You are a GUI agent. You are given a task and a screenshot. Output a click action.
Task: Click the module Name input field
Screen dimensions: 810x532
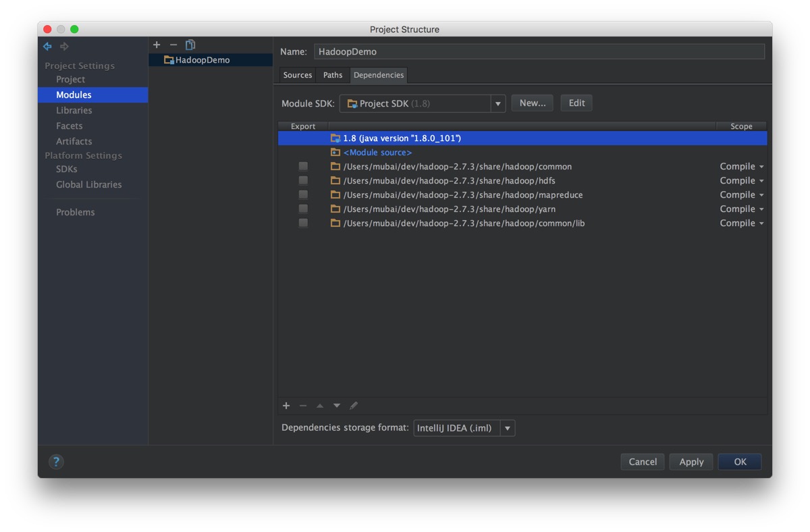click(539, 52)
